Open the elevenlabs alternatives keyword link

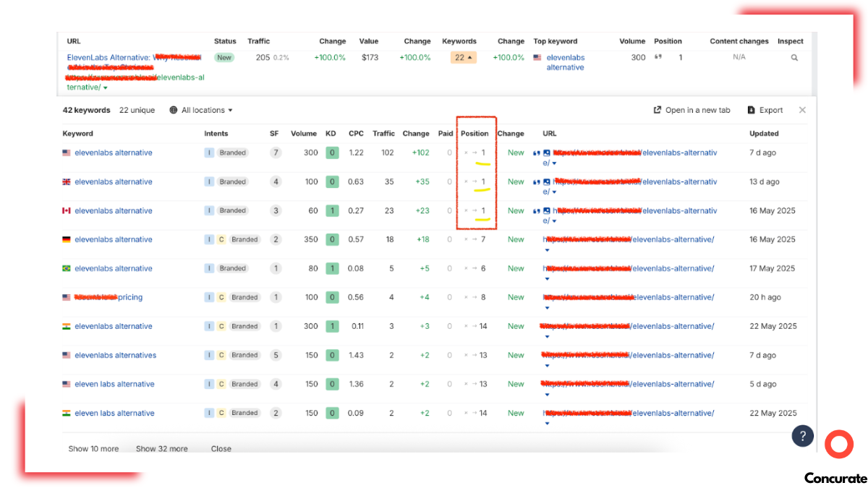coord(116,355)
